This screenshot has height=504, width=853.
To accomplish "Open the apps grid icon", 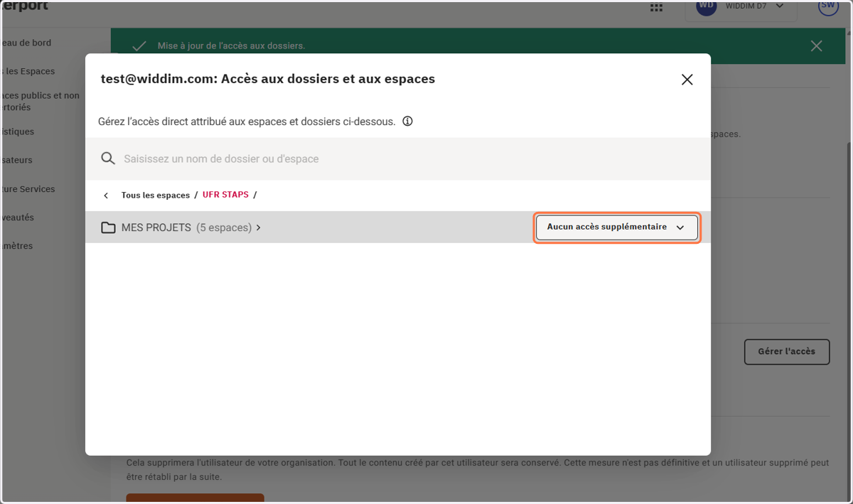I will [x=656, y=8].
